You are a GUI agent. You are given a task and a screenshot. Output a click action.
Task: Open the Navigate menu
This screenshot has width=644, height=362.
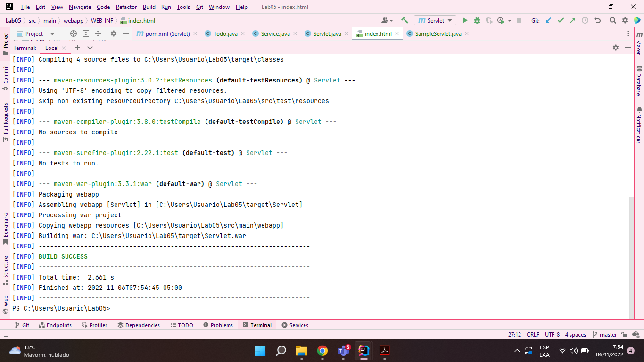point(80,7)
